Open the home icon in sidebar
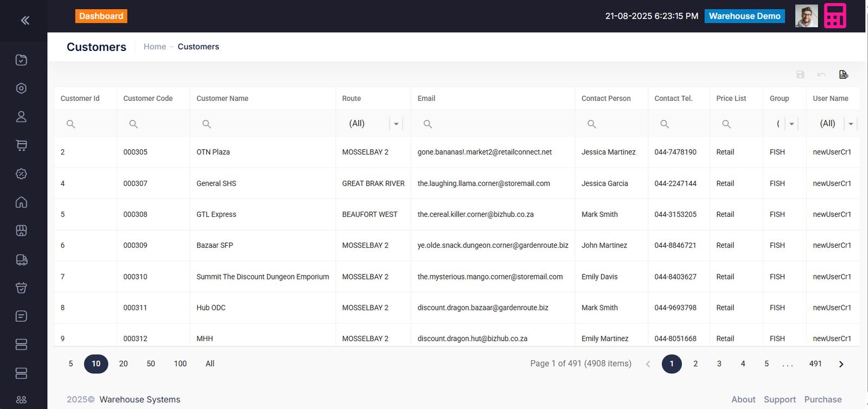The height and width of the screenshot is (409, 868). (x=22, y=202)
